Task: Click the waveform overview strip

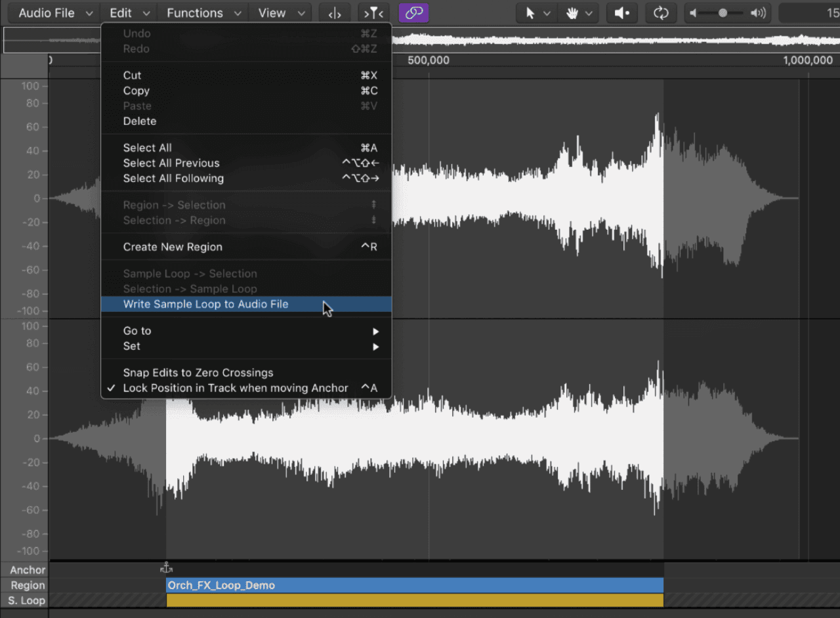Action: 420,40
